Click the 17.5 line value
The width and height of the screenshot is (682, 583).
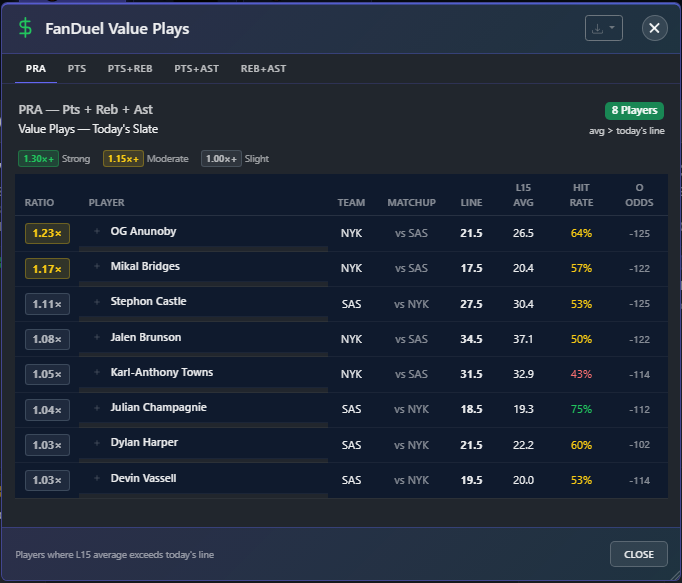471,268
